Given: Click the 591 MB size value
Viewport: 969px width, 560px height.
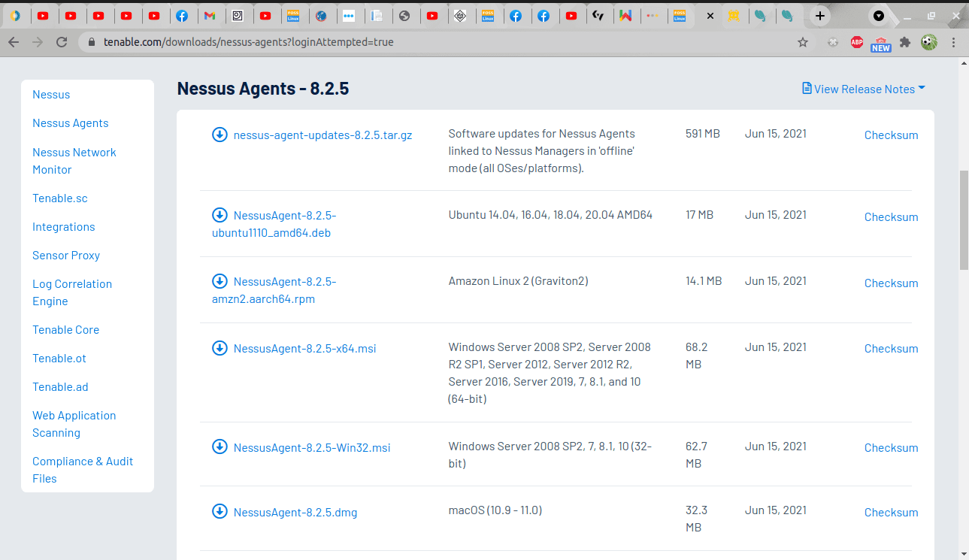Looking at the screenshot, I should [703, 134].
